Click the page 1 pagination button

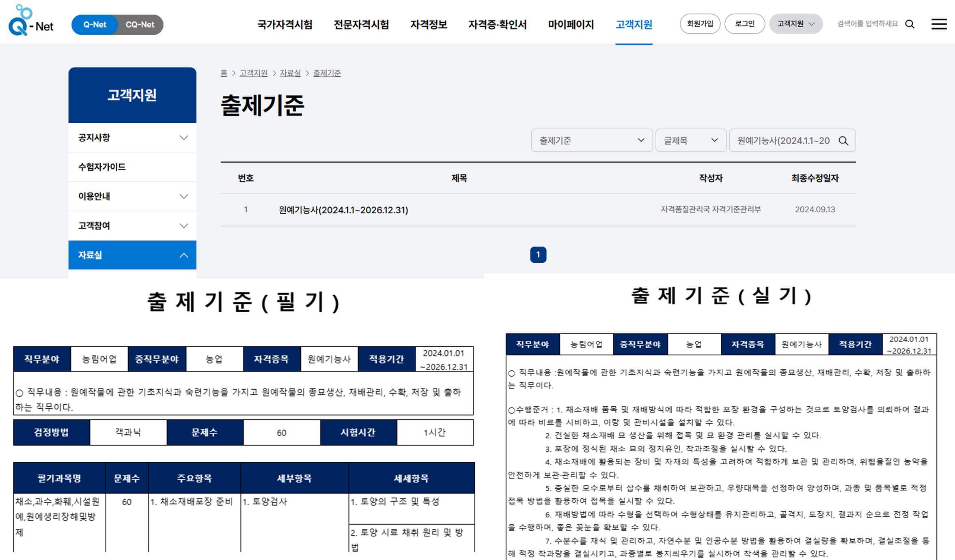(x=538, y=255)
